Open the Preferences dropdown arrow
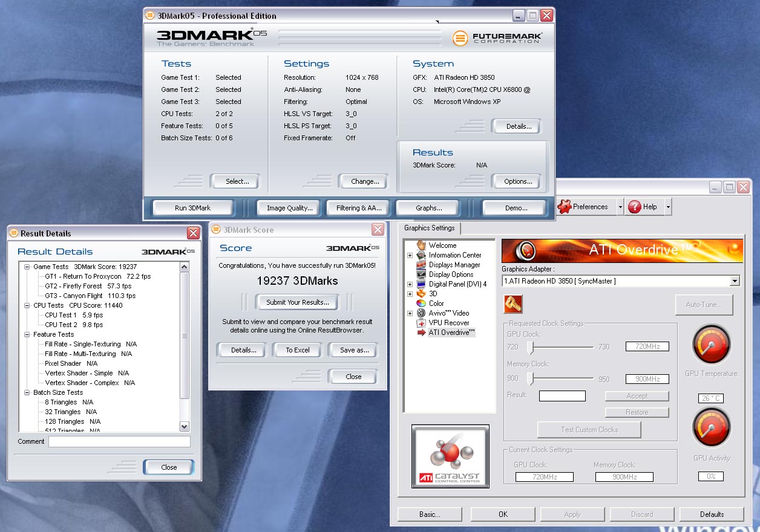Image resolution: width=760 pixels, height=532 pixels. (x=620, y=207)
